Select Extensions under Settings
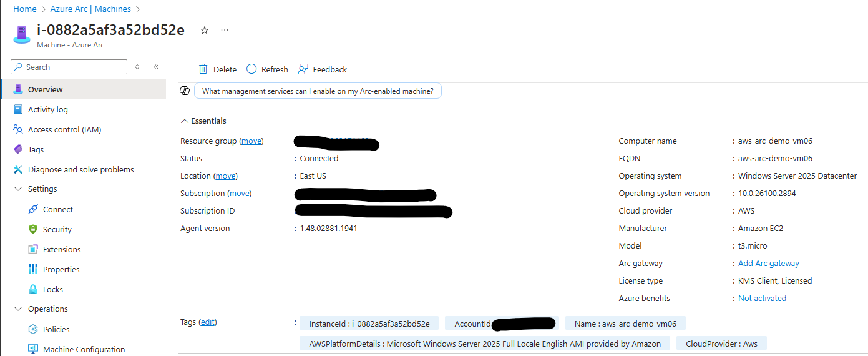 pyautogui.click(x=62, y=250)
